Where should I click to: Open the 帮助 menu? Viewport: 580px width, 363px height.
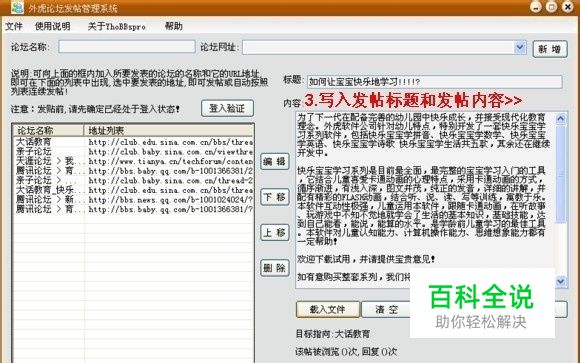click(x=173, y=26)
